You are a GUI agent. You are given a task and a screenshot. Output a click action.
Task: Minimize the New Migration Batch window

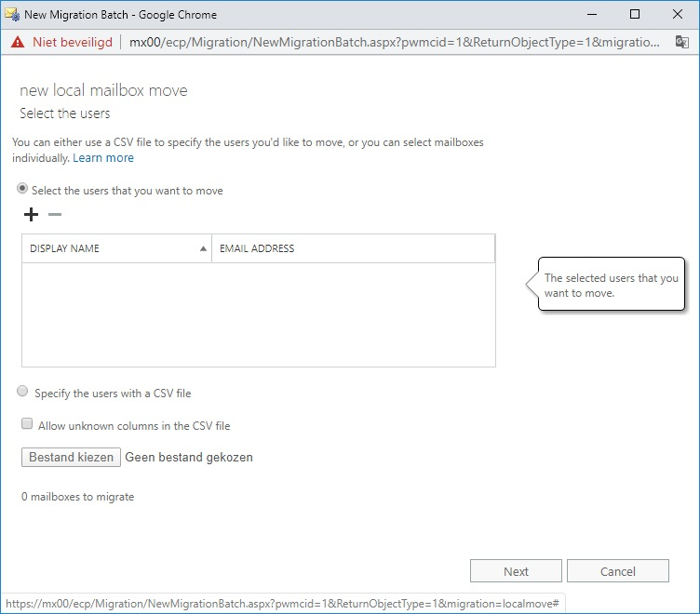[x=592, y=14]
